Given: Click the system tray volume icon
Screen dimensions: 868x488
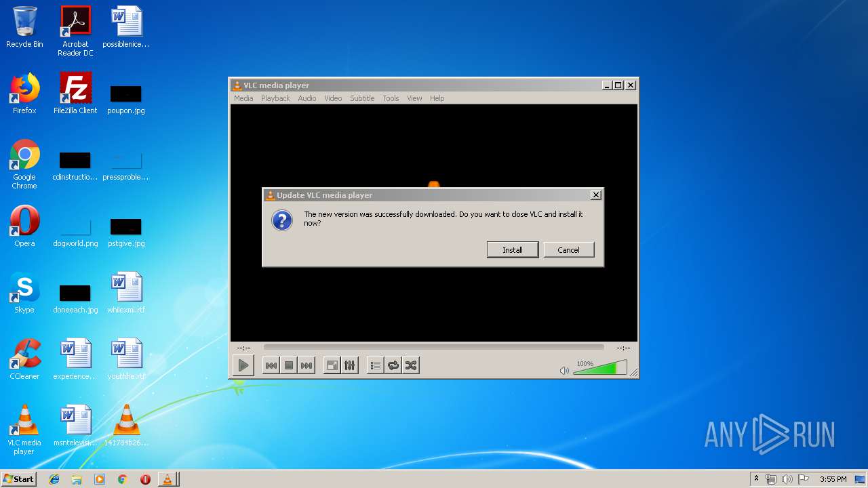Looking at the screenshot, I should pyautogui.click(x=787, y=479).
